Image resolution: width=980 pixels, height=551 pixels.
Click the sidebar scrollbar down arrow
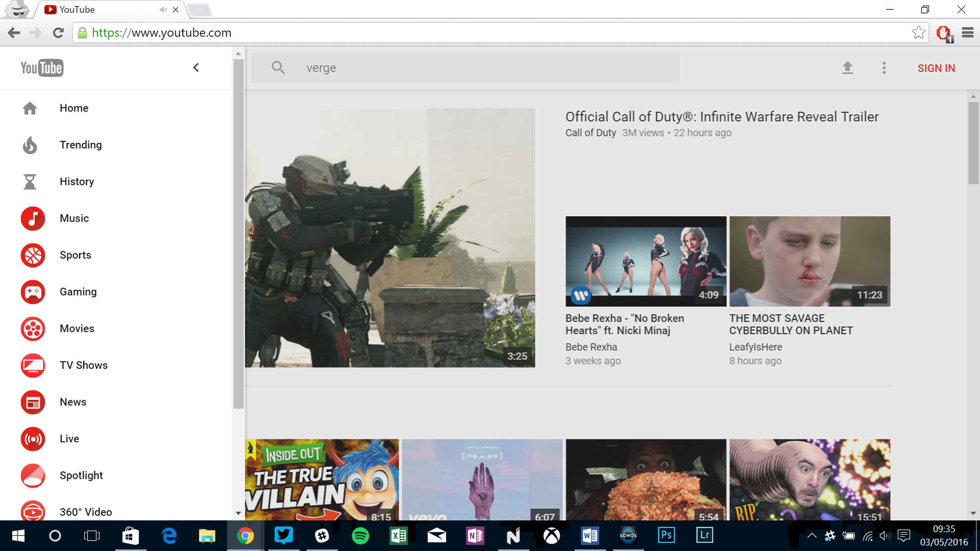tap(238, 513)
